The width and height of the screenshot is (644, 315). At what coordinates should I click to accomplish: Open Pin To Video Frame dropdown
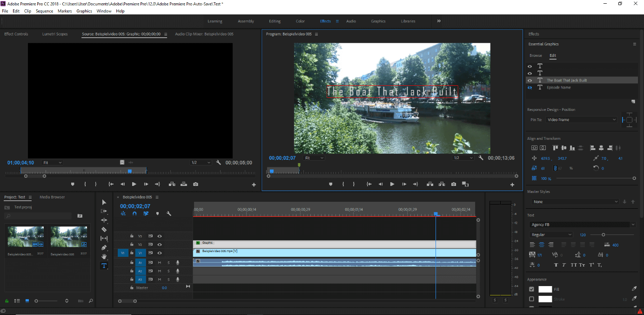(x=581, y=120)
